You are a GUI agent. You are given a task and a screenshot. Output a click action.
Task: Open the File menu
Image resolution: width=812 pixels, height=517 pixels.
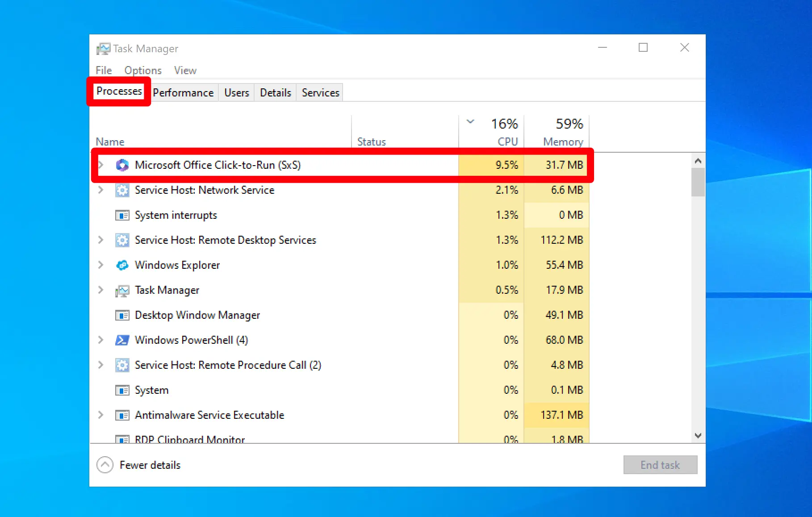click(104, 70)
